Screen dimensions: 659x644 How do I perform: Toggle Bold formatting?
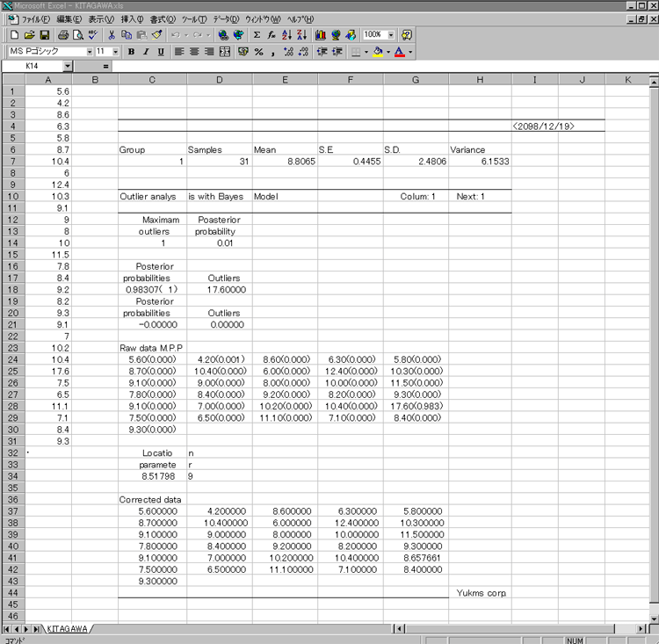click(x=131, y=52)
